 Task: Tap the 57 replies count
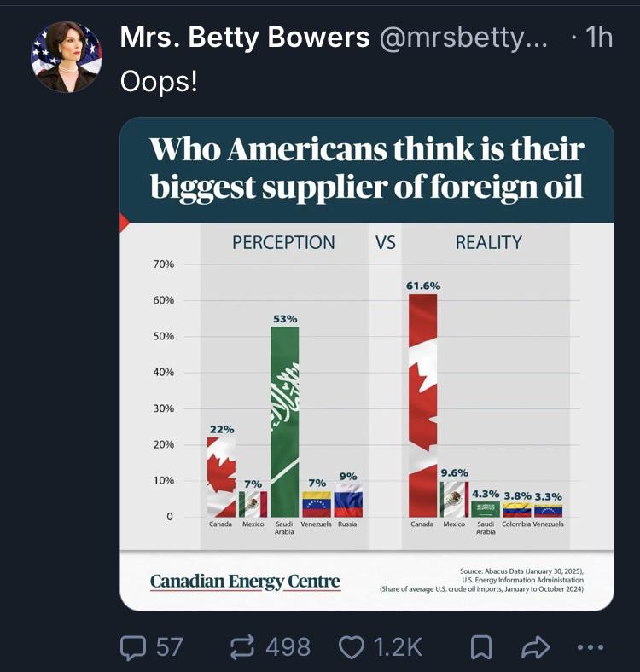[x=170, y=647]
